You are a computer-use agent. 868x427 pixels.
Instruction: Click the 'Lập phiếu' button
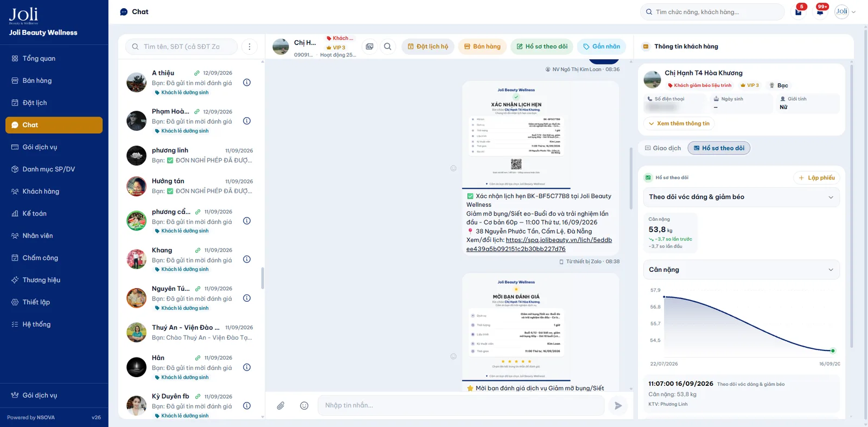[816, 178]
